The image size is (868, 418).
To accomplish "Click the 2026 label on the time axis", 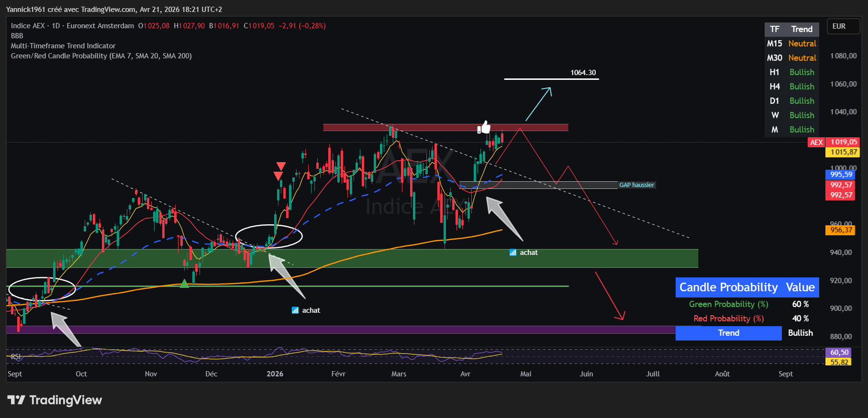I will click(x=275, y=374).
